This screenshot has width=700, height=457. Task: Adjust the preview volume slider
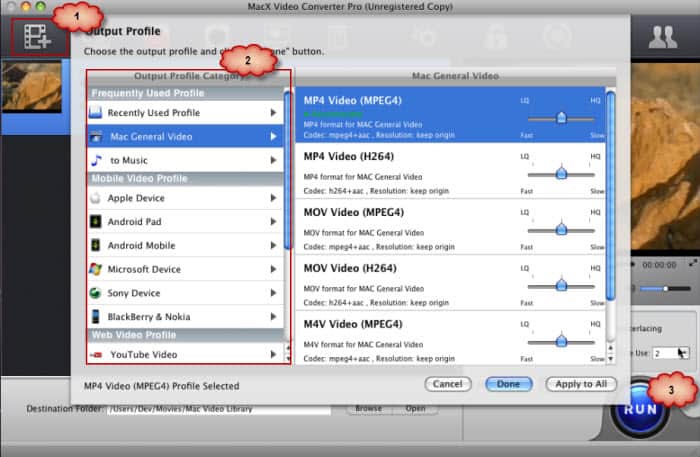[x=665, y=289]
